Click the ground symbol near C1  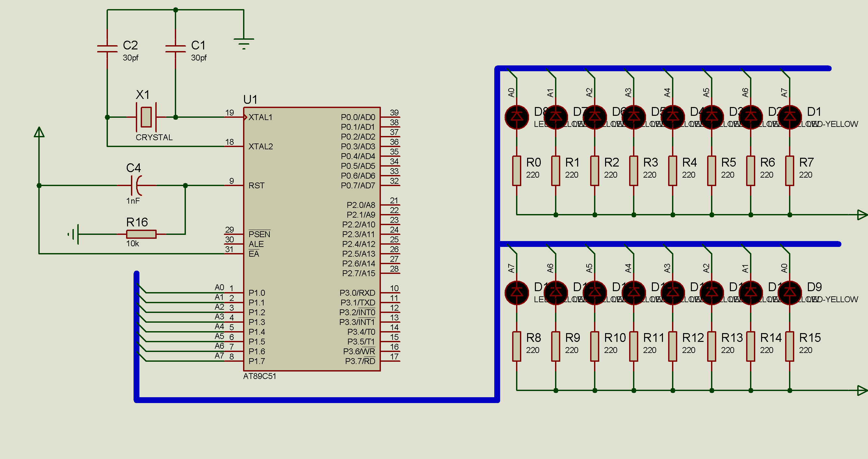point(244,43)
